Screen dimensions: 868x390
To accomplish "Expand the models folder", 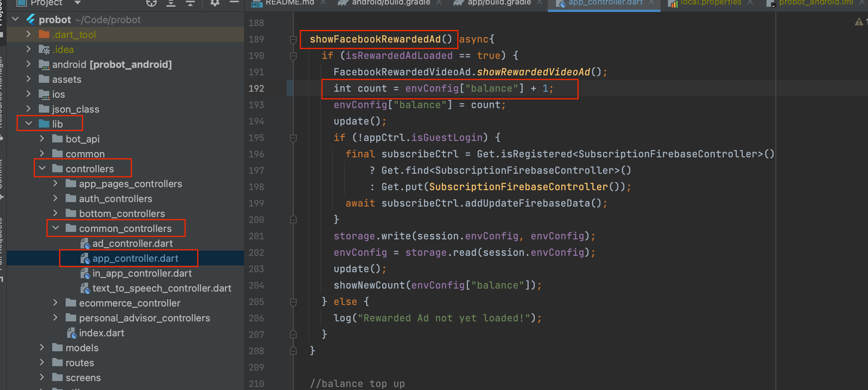I will 42,347.
